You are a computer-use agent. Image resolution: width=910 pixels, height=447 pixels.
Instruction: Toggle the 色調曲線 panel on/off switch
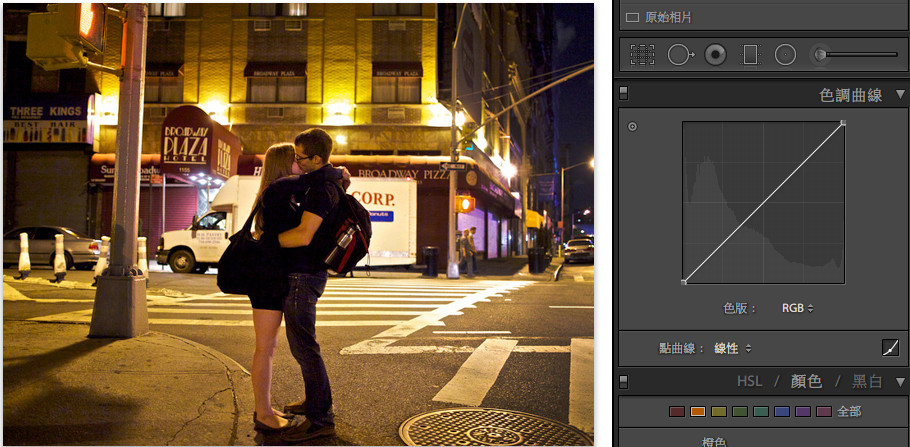pyautogui.click(x=623, y=93)
